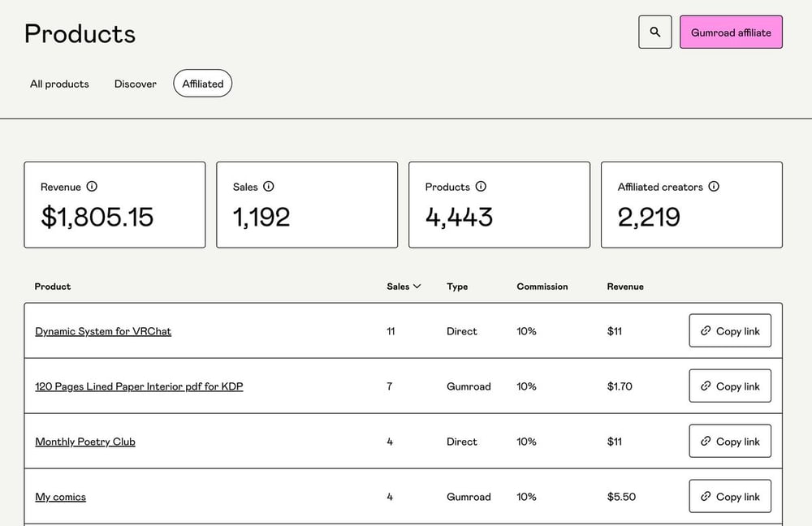Open the Discover tab
The height and width of the screenshot is (526, 812).
click(x=135, y=84)
